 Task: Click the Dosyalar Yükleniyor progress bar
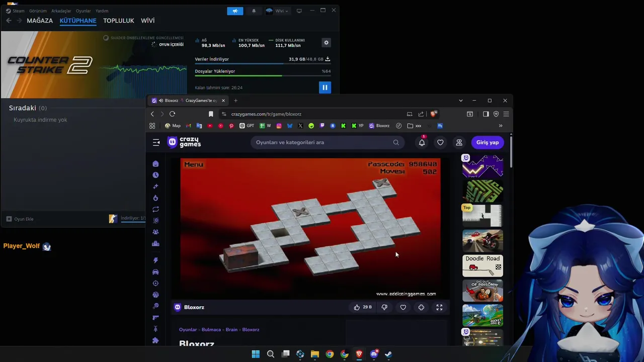click(x=263, y=75)
